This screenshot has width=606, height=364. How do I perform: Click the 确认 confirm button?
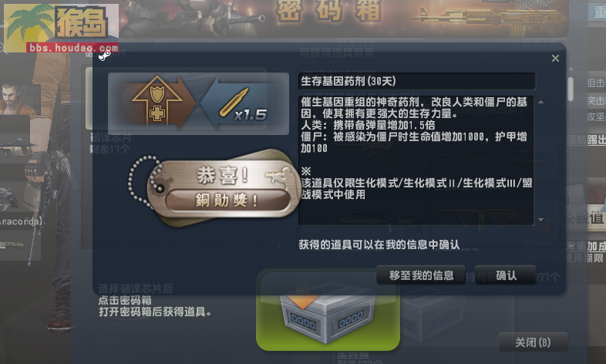pos(505,275)
